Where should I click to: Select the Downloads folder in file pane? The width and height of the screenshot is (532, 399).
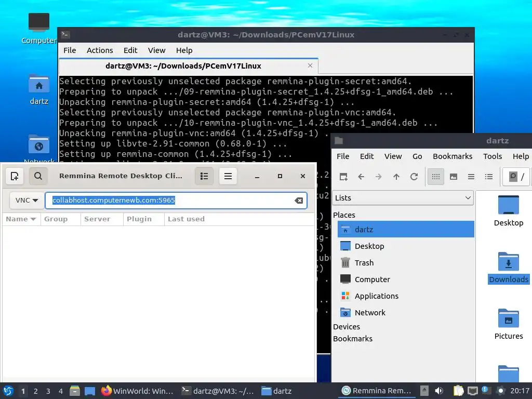pyautogui.click(x=508, y=268)
